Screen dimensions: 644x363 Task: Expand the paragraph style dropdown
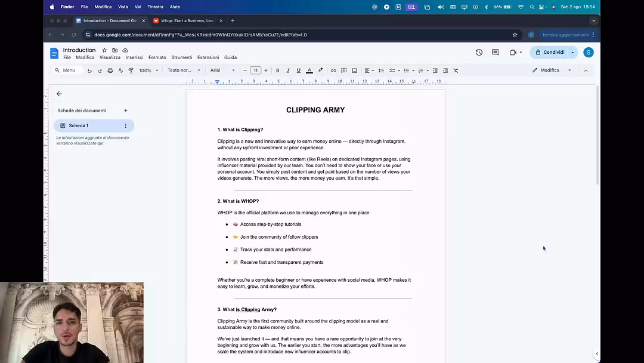point(183,70)
